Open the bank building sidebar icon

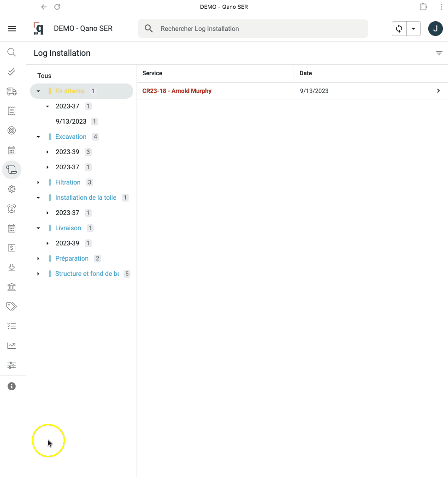click(12, 287)
